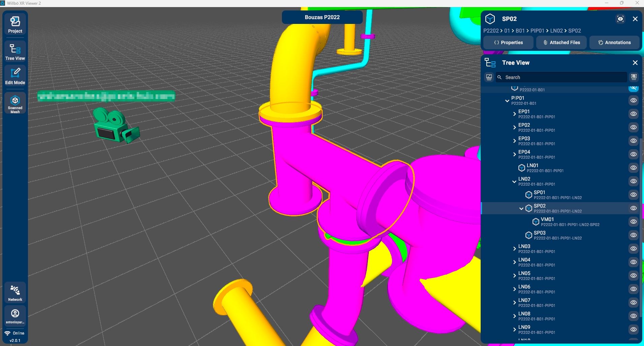Collapse the LN02 tree node

pos(514,181)
